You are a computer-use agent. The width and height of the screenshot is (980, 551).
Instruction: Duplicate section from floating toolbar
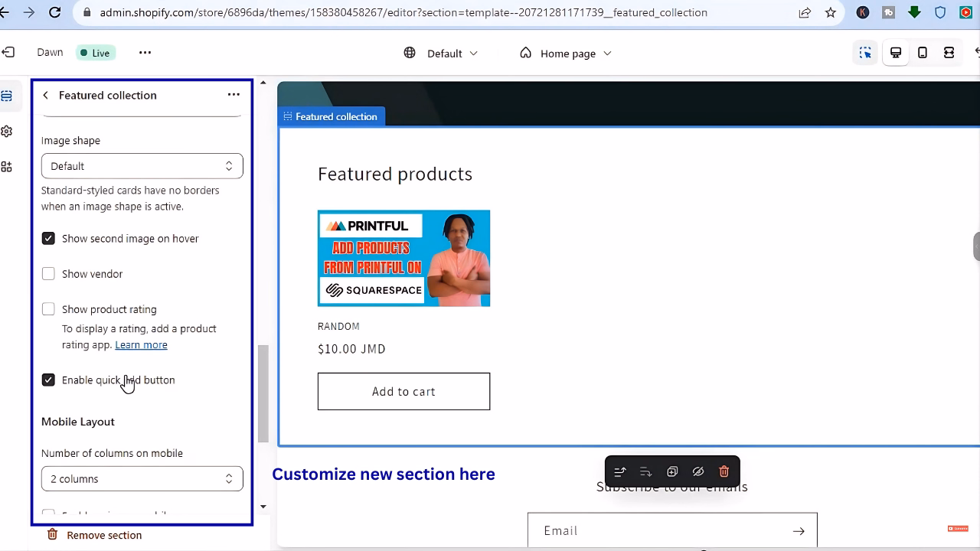[672, 471]
